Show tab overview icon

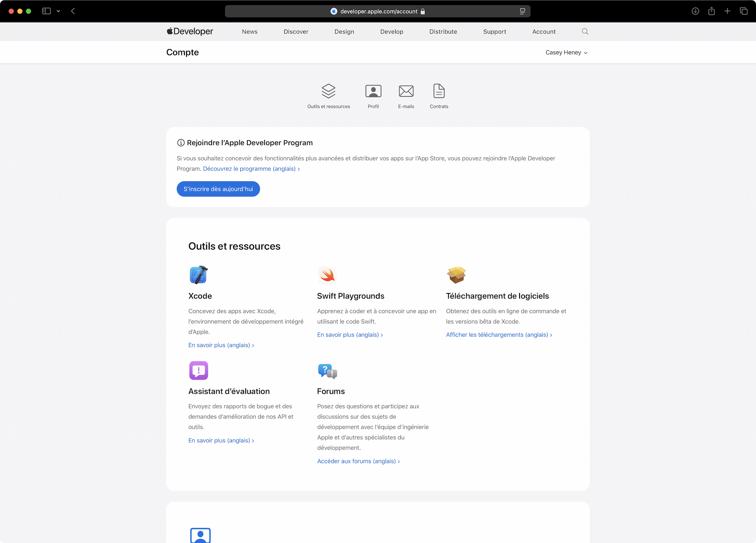pyautogui.click(x=744, y=11)
